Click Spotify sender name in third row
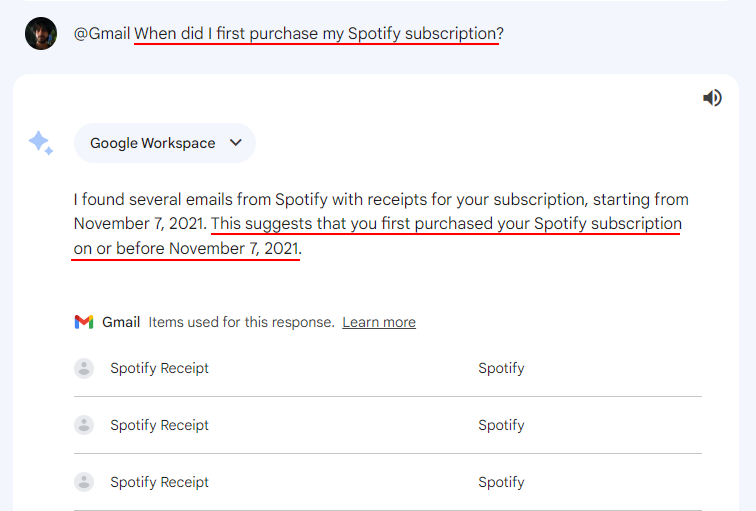 pos(501,482)
